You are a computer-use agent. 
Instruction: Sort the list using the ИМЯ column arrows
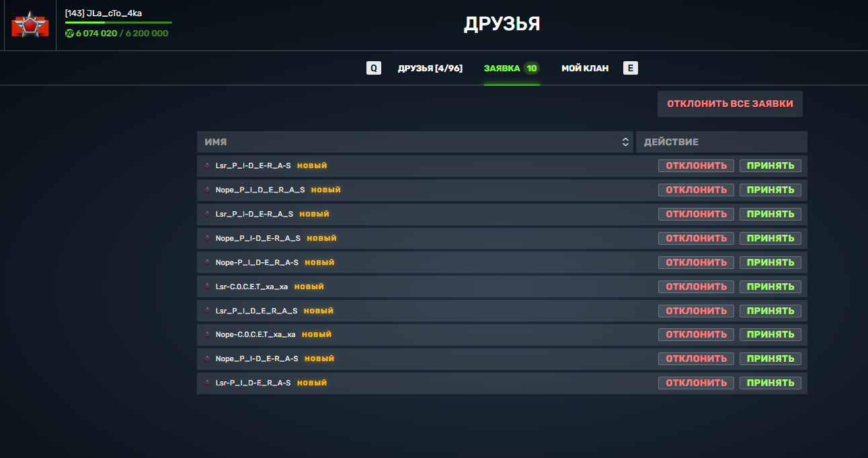pyautogui.click(x=625, y=142)
